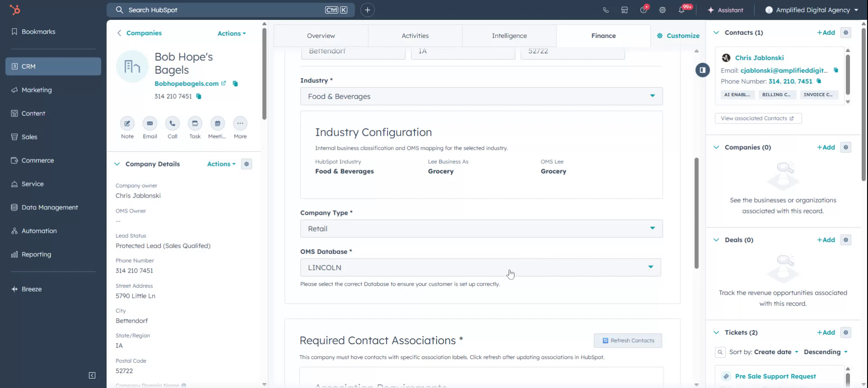
Task: Open View associated Contacts link
Action: 758,118
